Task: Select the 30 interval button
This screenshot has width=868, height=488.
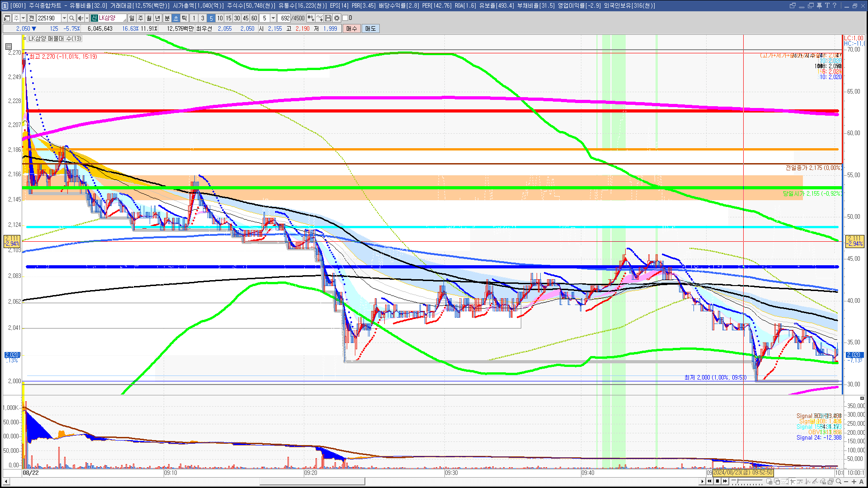Action: point(237,18)
